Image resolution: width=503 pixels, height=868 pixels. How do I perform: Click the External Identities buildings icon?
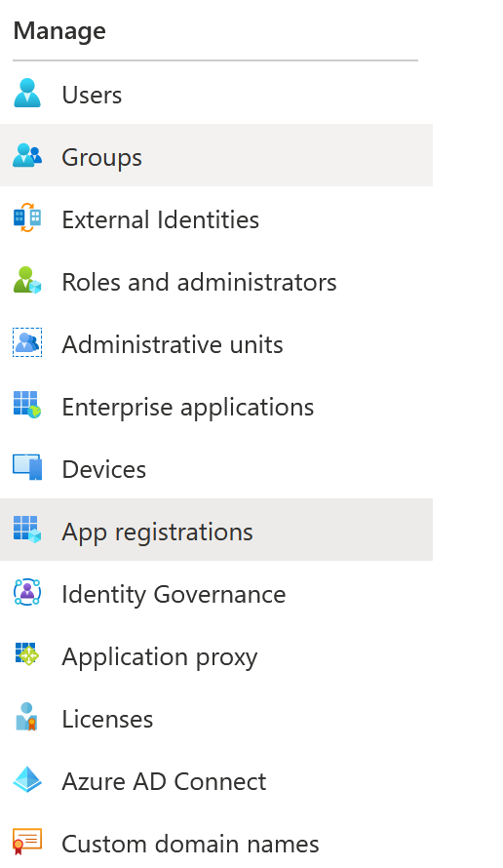(x=27, y=217)
